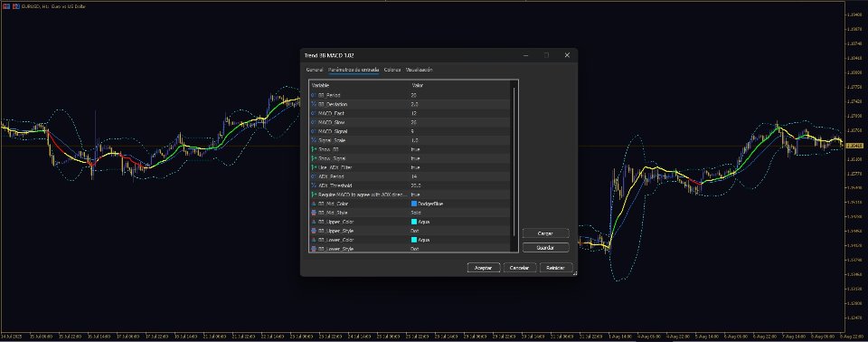This screenshot has width=868, height=342.
Task: Select the MACD_Fast value 12
Action: point(413,113)
